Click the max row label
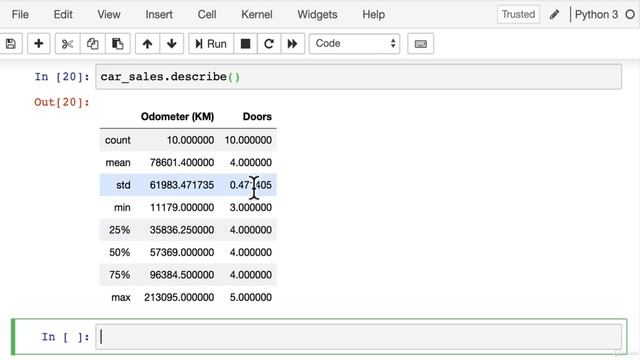Viewport: 640px width, 360px height. pyautogui.click(x=121, y=297)
